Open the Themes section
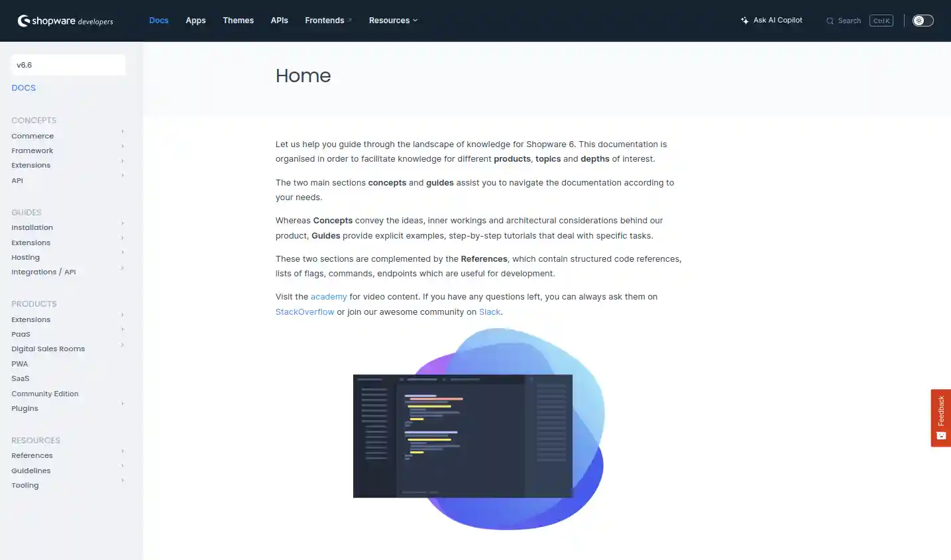The height and width of the screenshot is (560, 951). tap(238, 21)
